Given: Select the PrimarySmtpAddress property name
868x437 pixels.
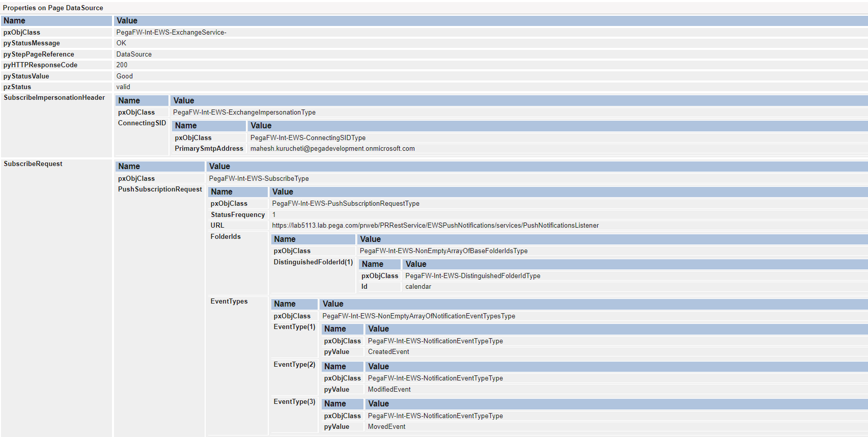Looking at the screenshot, I should click(x=209, y=149).
